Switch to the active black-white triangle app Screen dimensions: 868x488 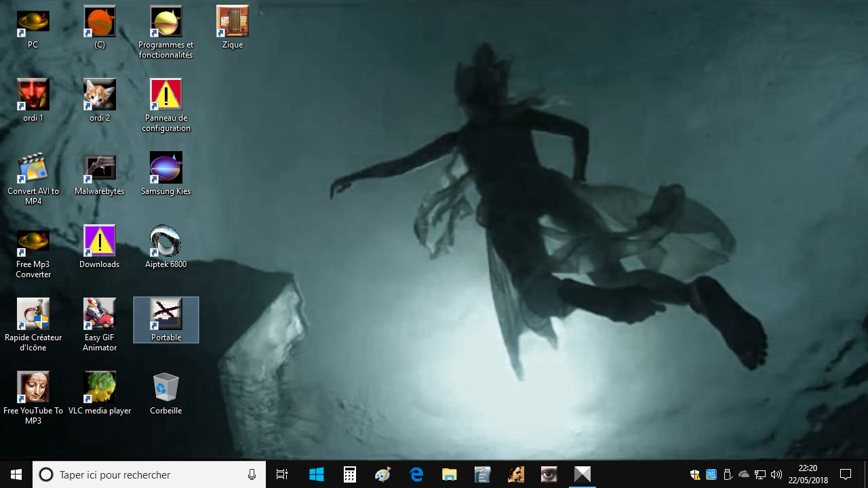pyautogui.click(x=582, y=474)
